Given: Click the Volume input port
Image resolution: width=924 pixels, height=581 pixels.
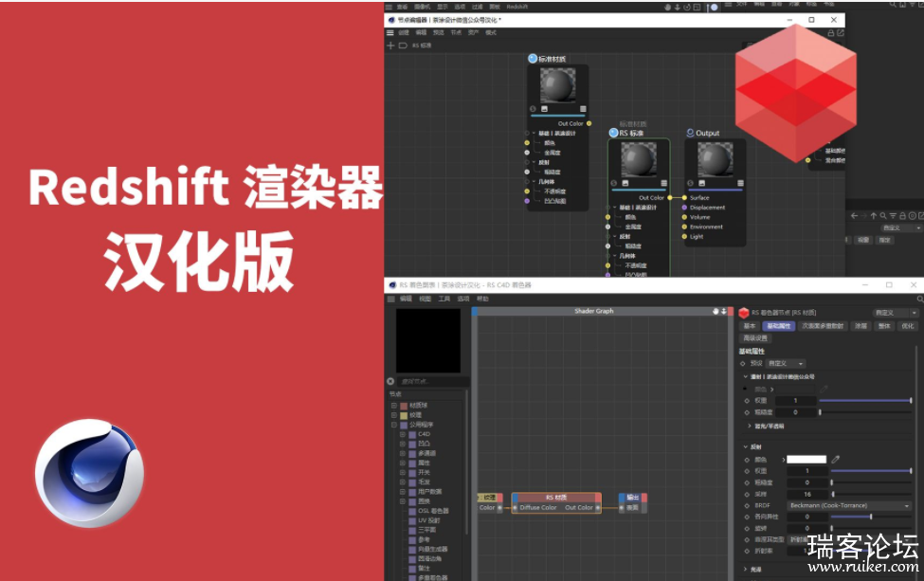Looking at the screenshot, I should pos(684,217).
